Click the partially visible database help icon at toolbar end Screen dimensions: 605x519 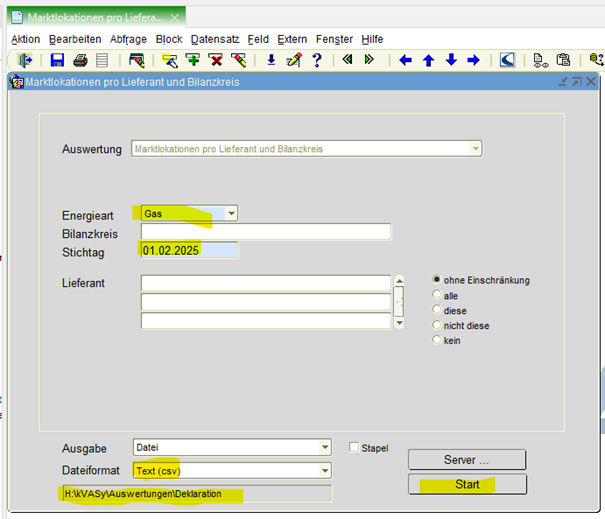coord(597,60)
